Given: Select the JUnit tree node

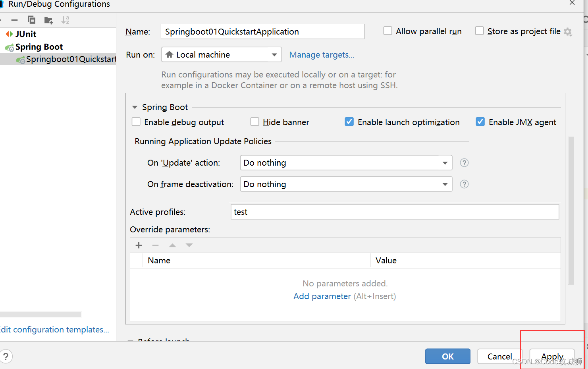Looking at the screenshot, I should pyautogui.click(x=26, y=34).
